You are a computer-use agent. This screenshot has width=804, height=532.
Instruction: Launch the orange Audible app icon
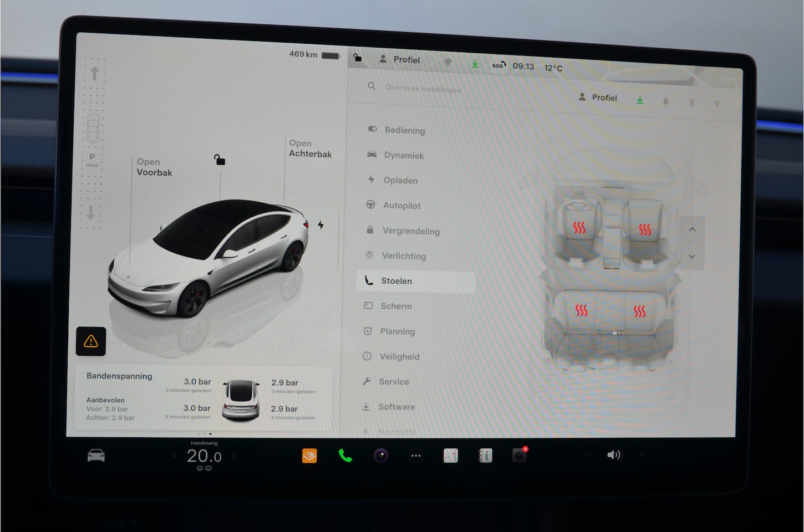[309, 456]
